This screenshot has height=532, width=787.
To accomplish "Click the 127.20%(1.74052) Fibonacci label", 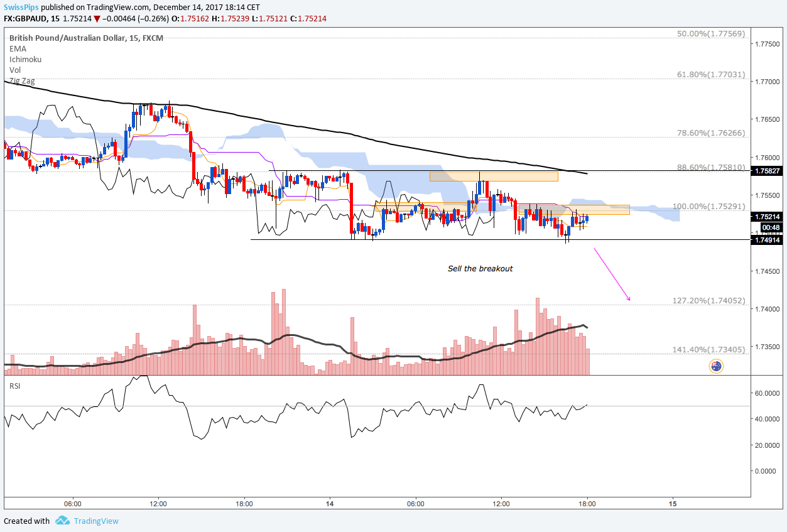I will (709, 301).
